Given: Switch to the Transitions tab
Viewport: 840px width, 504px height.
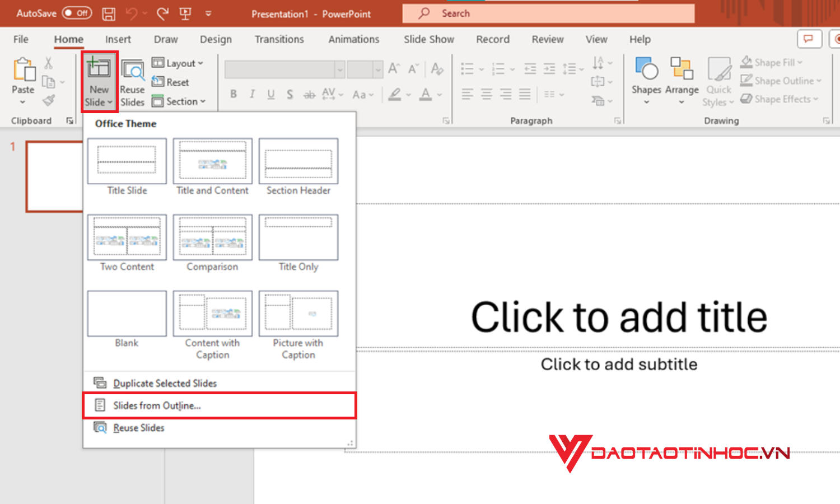Looking at the screenshot, I should coord(279,39).
